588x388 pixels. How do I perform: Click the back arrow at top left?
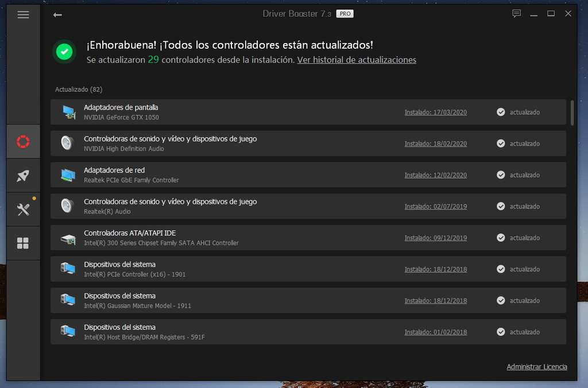57,14
